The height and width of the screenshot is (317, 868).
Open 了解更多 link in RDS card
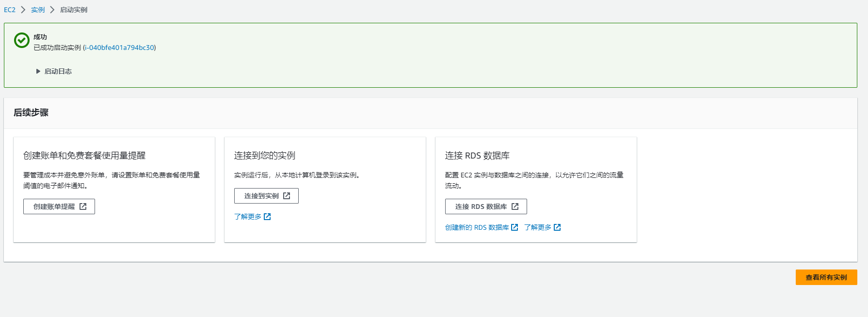(x=538, y=227)
